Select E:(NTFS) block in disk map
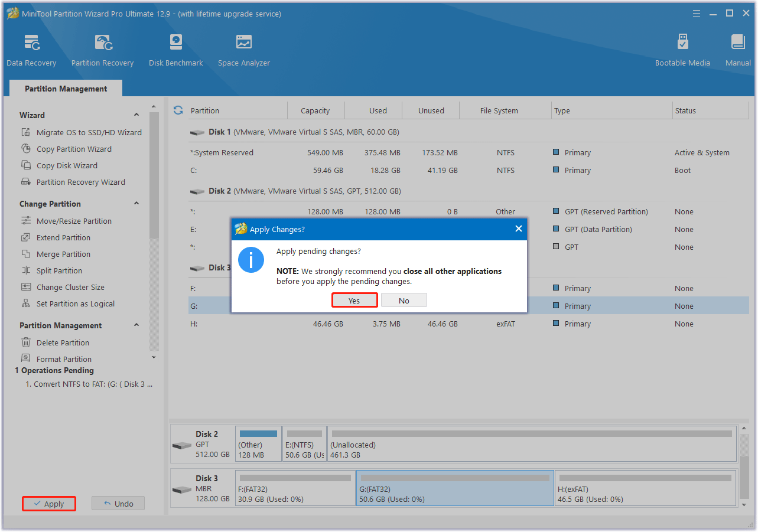Screen dimensions: 758x532 tap(304, 444)
